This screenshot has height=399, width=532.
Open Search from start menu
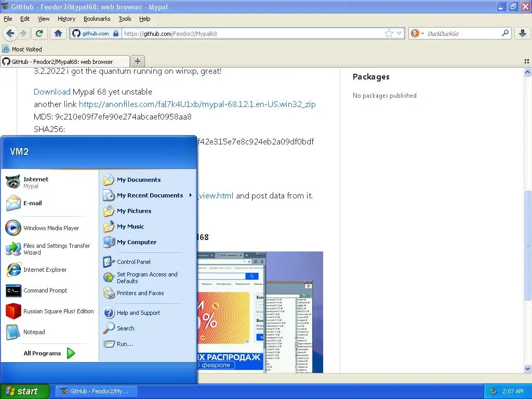click(148, 328)
